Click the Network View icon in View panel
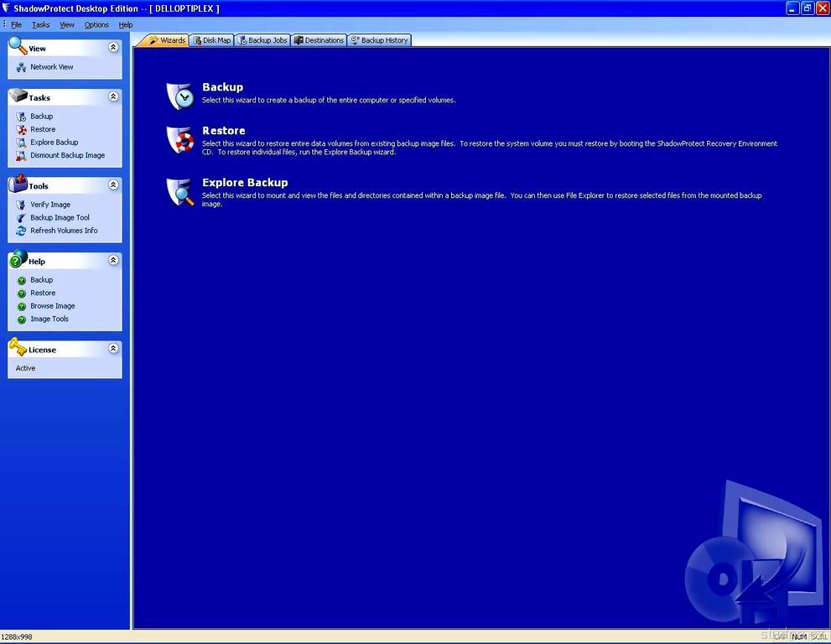This screenshot has height=644, width=831. coord(21,67)
